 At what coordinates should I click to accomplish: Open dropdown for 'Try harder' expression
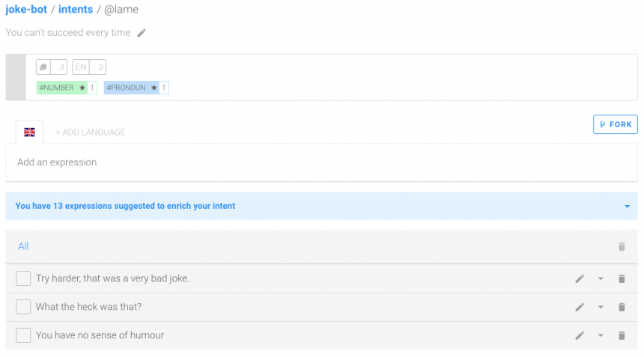pos(601,278)
